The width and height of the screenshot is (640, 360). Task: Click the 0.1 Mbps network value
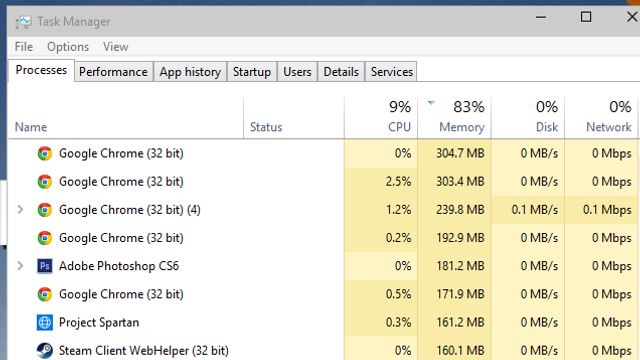(607, 210)
